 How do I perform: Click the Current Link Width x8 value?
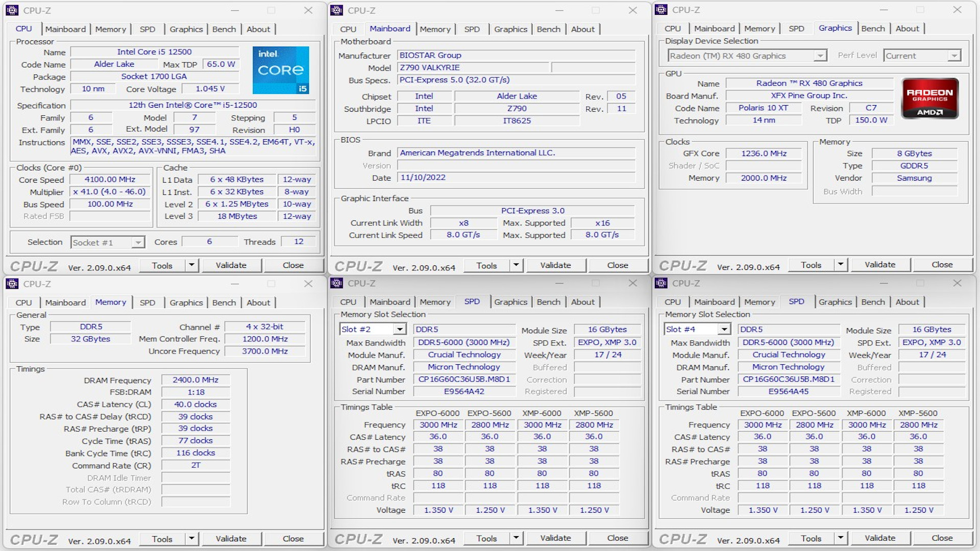[x=463, y=223]
